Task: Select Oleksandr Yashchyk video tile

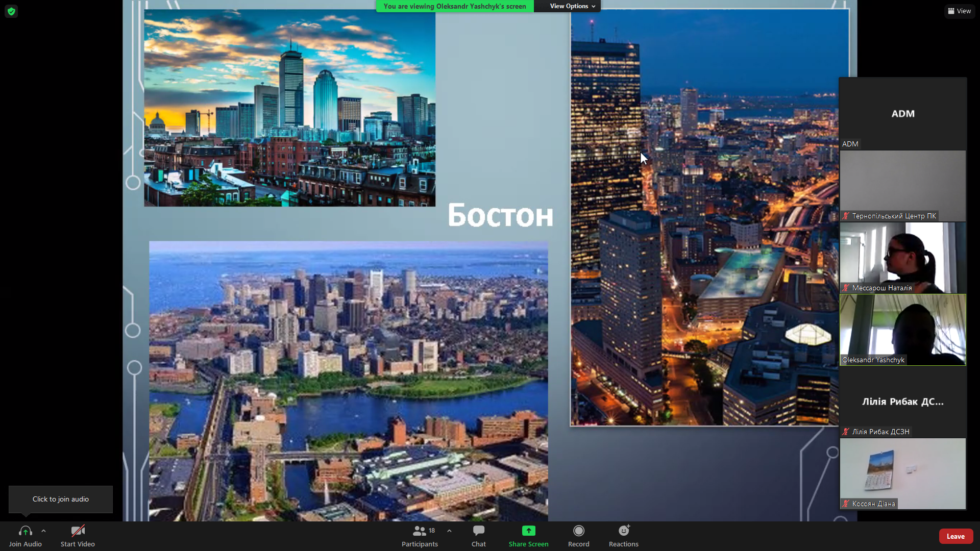Action: click(903, 330)
